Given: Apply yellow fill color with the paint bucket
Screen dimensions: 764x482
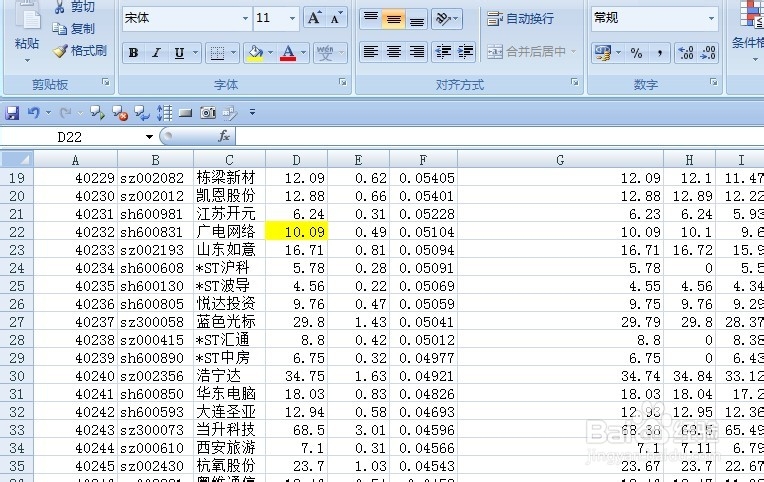Looking at the screenshot, I should [255, 53].
